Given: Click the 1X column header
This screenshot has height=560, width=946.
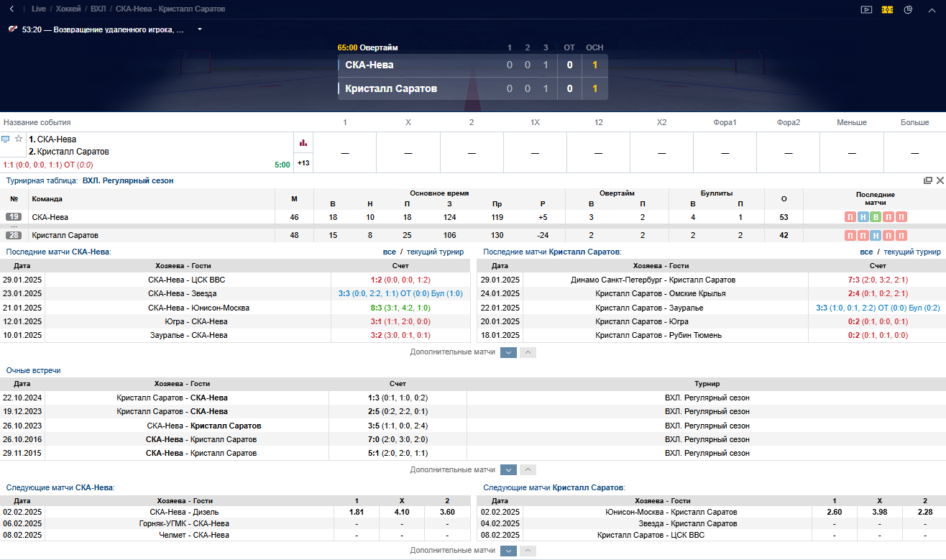Looking at the screenshot, I should (535, 122).
